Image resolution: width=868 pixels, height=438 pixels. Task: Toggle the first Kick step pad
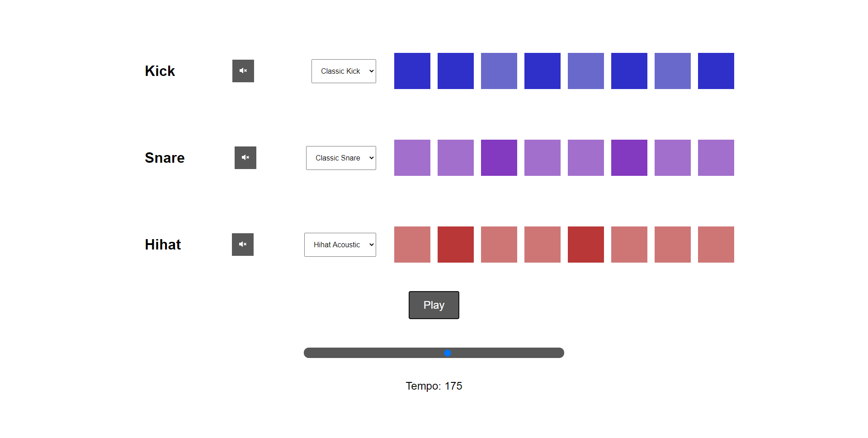pos(412,71)
